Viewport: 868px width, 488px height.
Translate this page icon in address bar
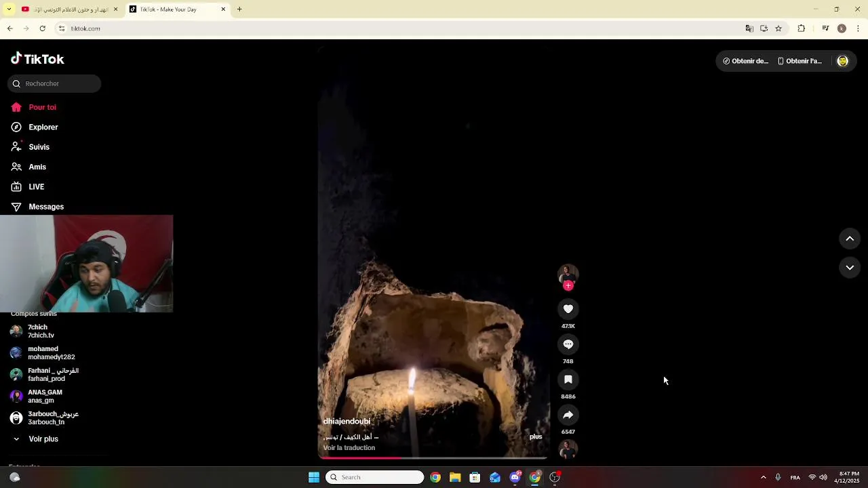click(749, 28)
